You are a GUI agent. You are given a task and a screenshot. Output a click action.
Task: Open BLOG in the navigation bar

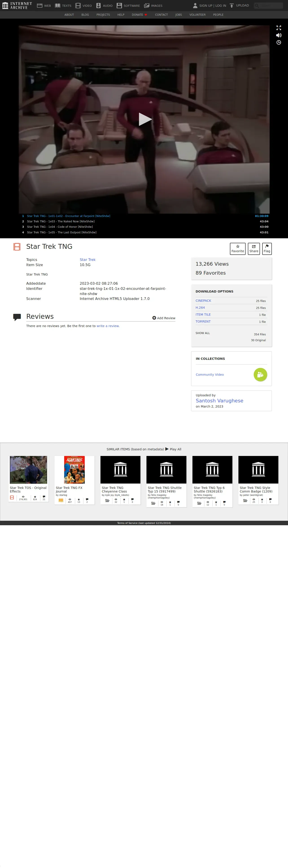[x=85, y=15]
